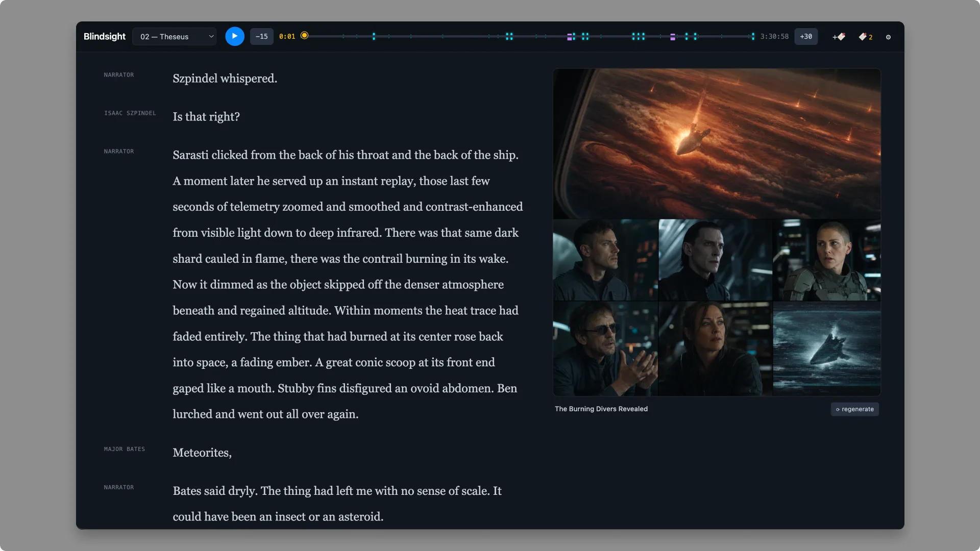The image size is (980, 551).
Task: Click paragraph starting 'Bates said dryly'
Action: [x=337, y=504]
